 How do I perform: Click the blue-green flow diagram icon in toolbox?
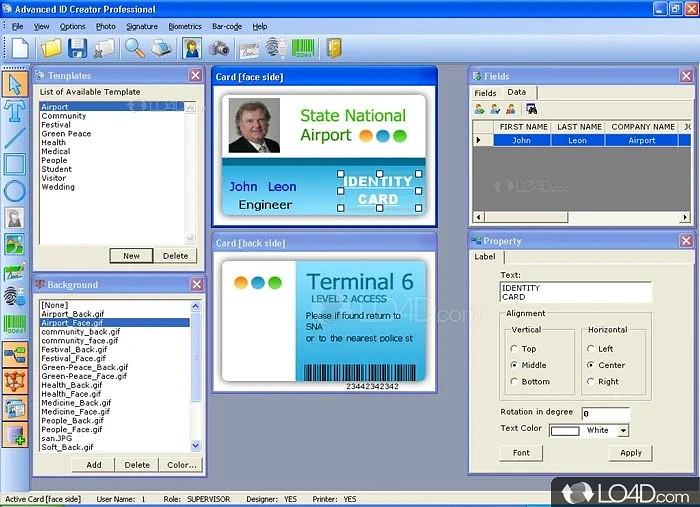click(15, 355)
